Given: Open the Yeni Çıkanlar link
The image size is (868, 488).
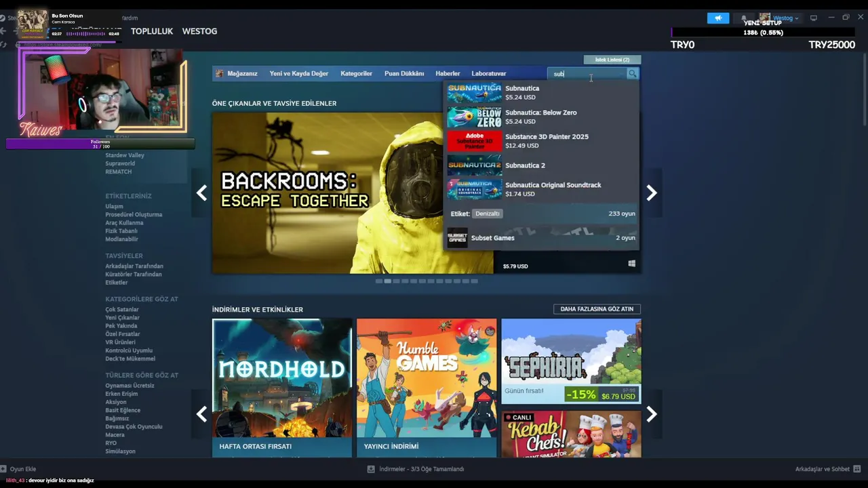Looking at the screenshot, I should pyautogui.click(x=122, y=318).
